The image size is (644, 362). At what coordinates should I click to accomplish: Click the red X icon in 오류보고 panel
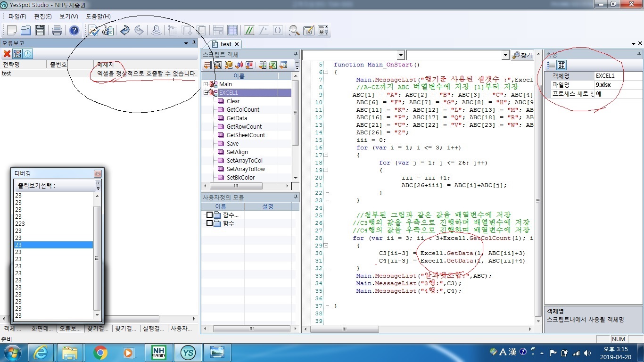(x=7, y=54)
